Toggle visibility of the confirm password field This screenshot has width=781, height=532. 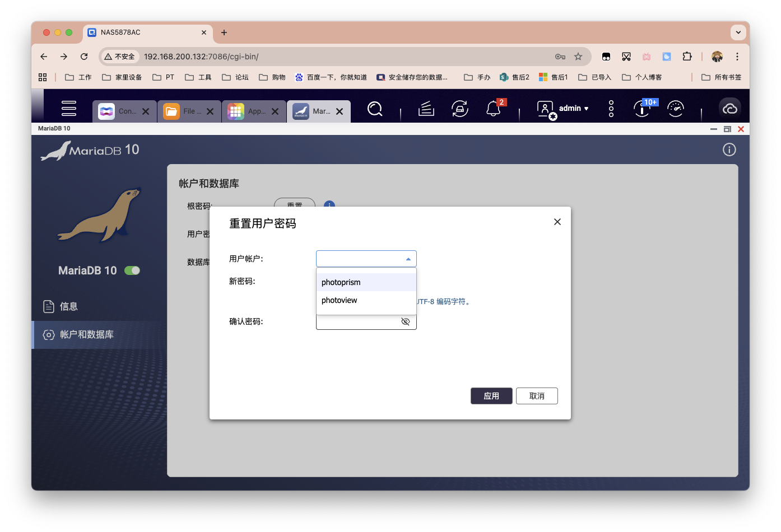pos(405,321)
